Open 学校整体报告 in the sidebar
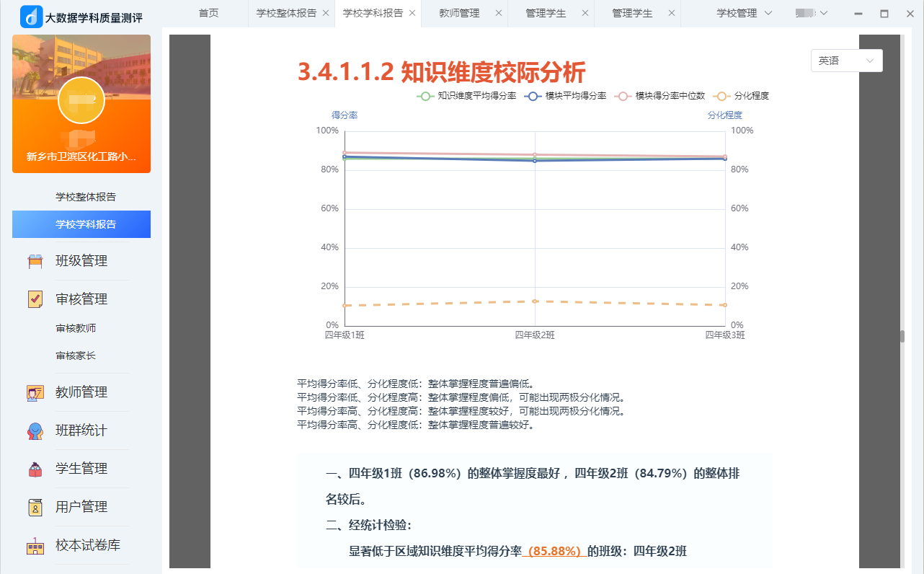This screenshot has height=574, width=924. point(86,197)
